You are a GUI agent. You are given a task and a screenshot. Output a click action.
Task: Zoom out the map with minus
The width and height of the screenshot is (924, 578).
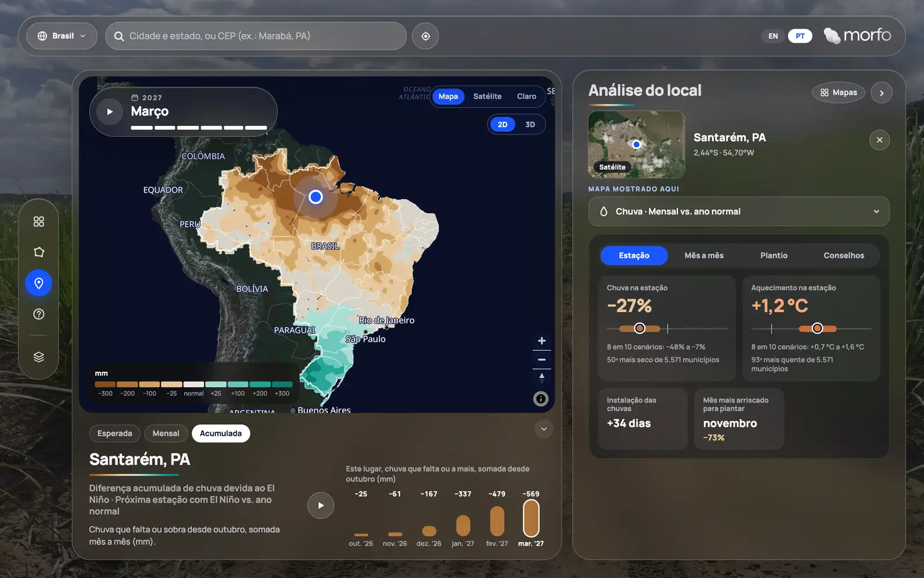(542, 360)
